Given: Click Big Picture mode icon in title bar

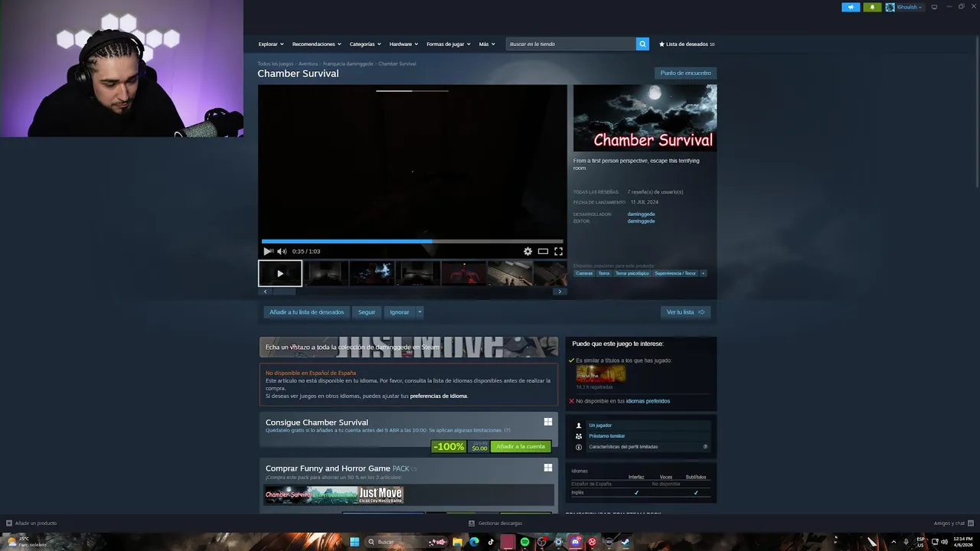Looking at the screenshot, I should [x=934, y=7].
